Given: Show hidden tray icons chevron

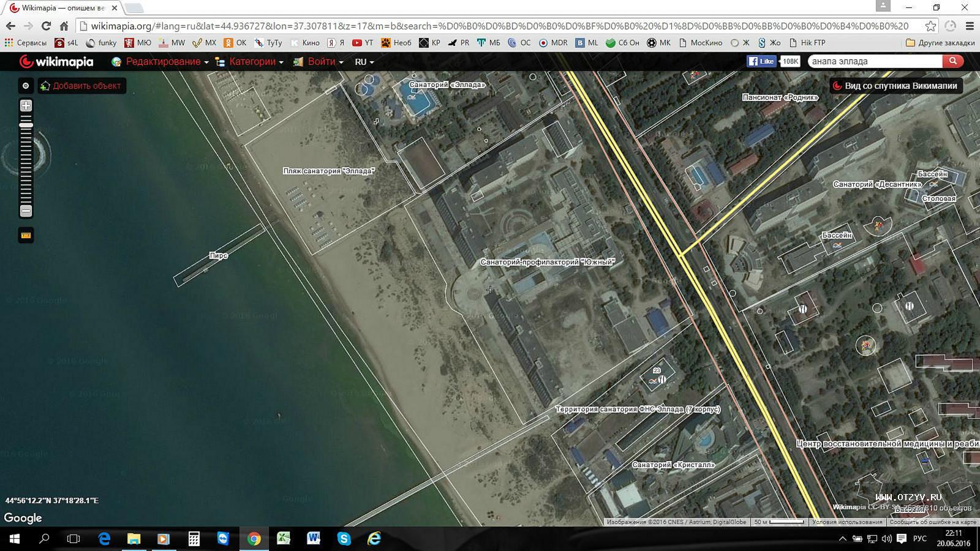Looking at the screenshot, I should pyautogui.click(x=842, y=539).
